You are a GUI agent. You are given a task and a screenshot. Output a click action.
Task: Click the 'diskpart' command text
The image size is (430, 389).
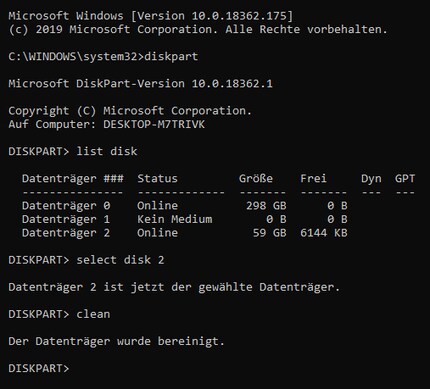click(171, 56)
